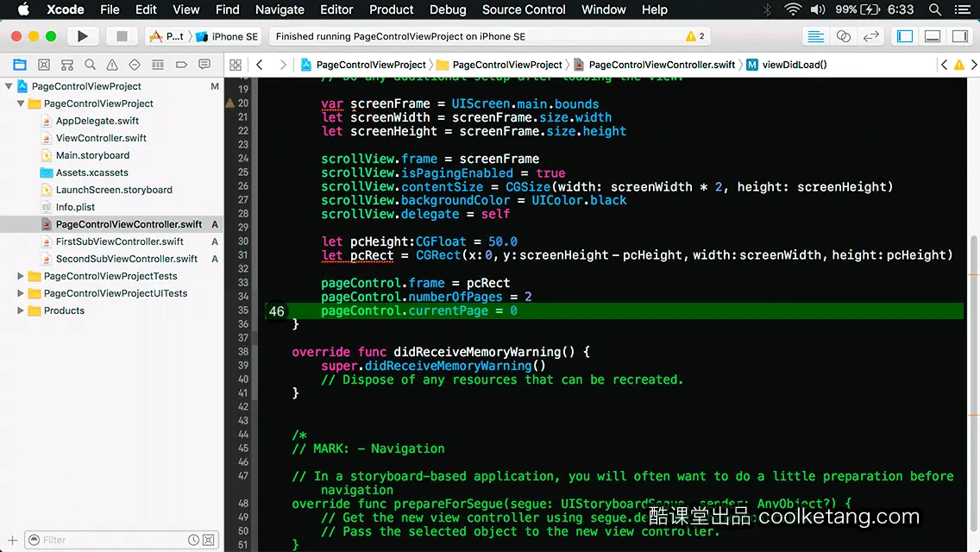This screenshot has width=980, height=552.
Task: Show only source-controlled files filter
Action: click(209, 540)
